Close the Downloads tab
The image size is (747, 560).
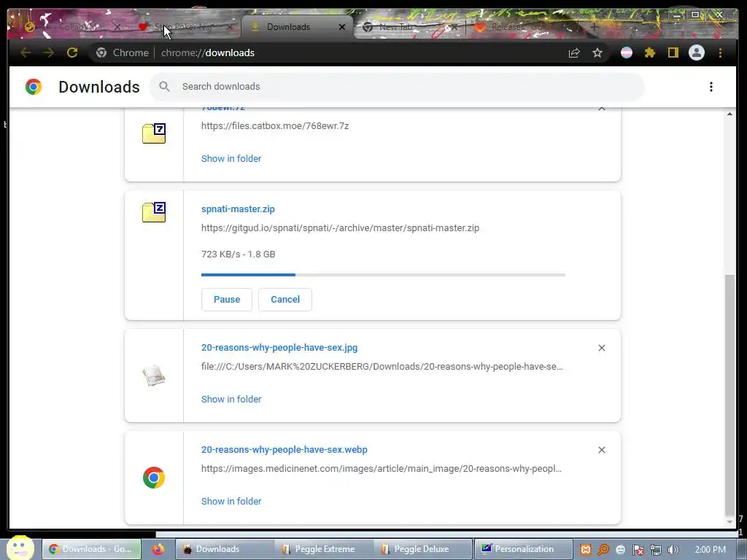341,27
